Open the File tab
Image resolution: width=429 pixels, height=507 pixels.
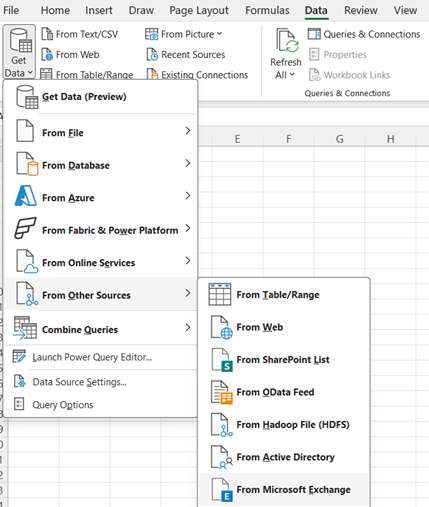(11, 10)
